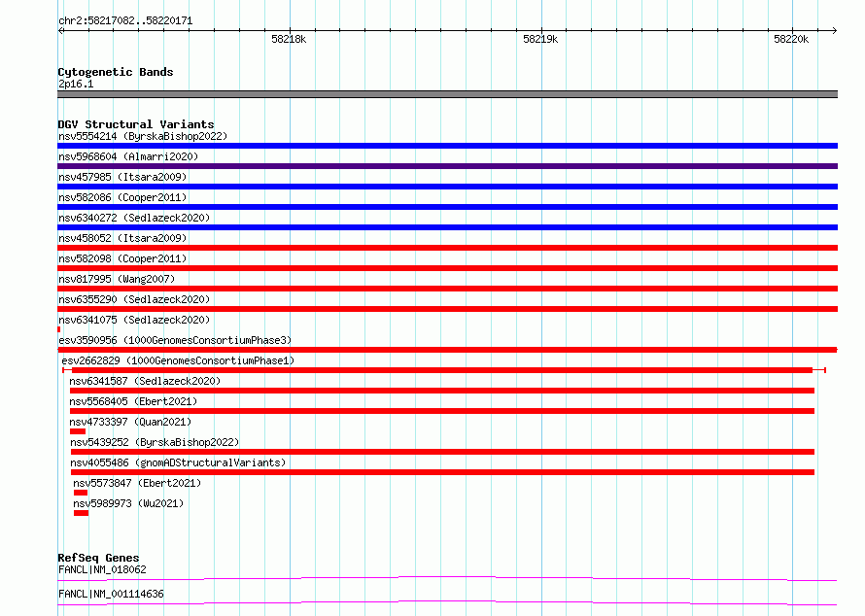Click the gray 2p16.1 cytogenetic band bar
The height and width of the screenshot is (616, 865).
coord(447,94)
